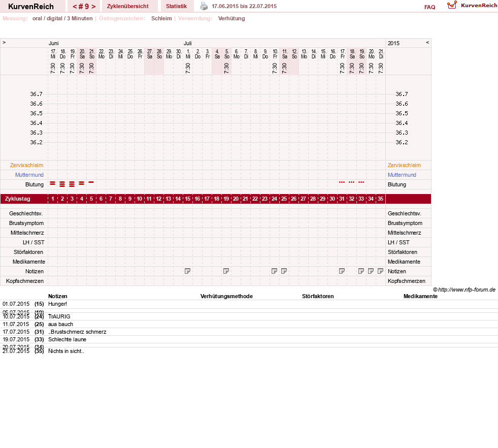Click the Juni month label

pyautogui.click(x=53, y=43)
